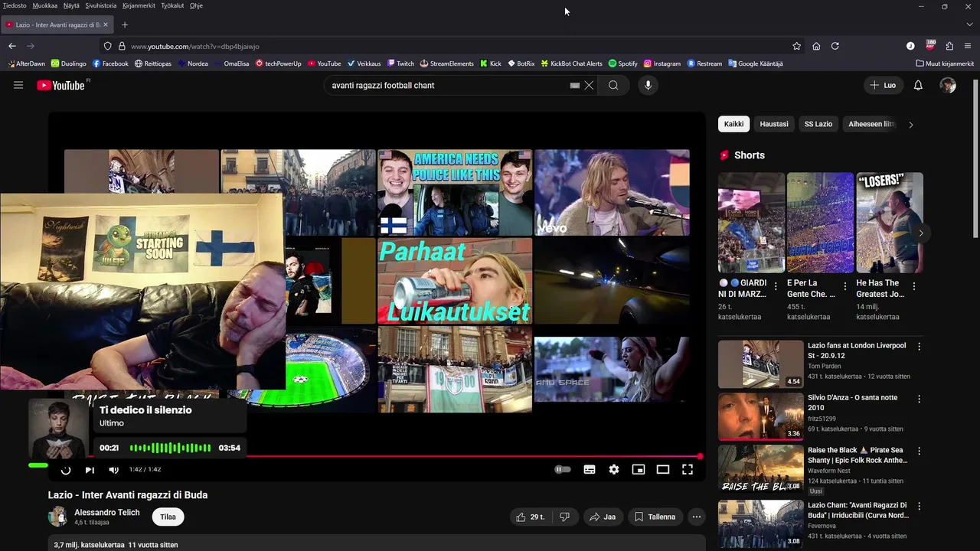Reload the page
This screenshot has height=551, width=980.
(835, 46)
